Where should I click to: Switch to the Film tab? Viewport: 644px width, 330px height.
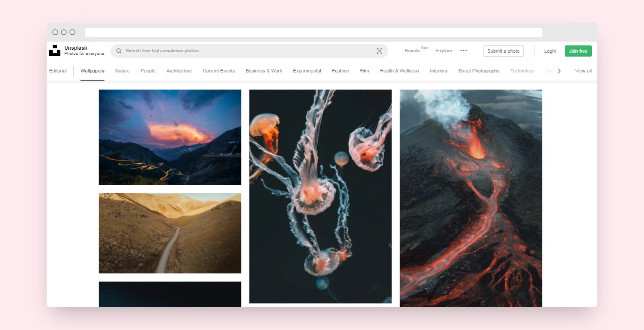click(364, 71)
